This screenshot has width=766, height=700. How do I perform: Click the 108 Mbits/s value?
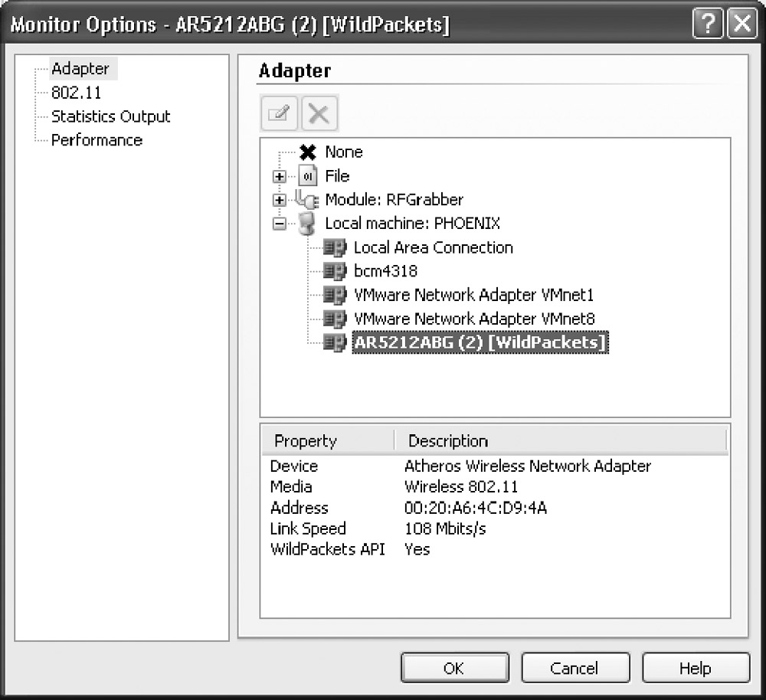pyautogui.click(x=445, y=528)
